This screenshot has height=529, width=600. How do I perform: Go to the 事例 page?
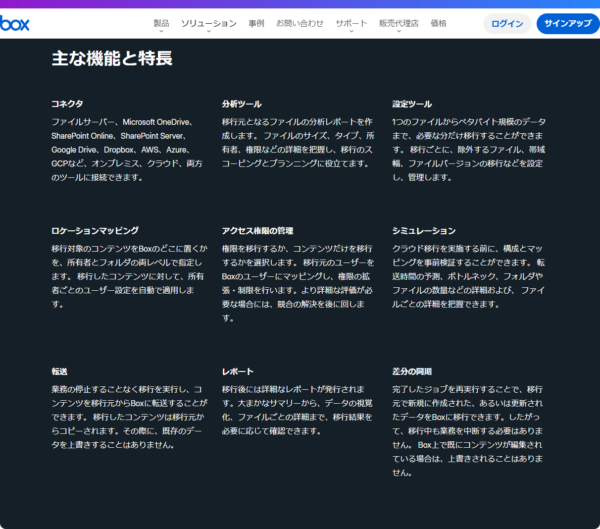tap(256, 23)
